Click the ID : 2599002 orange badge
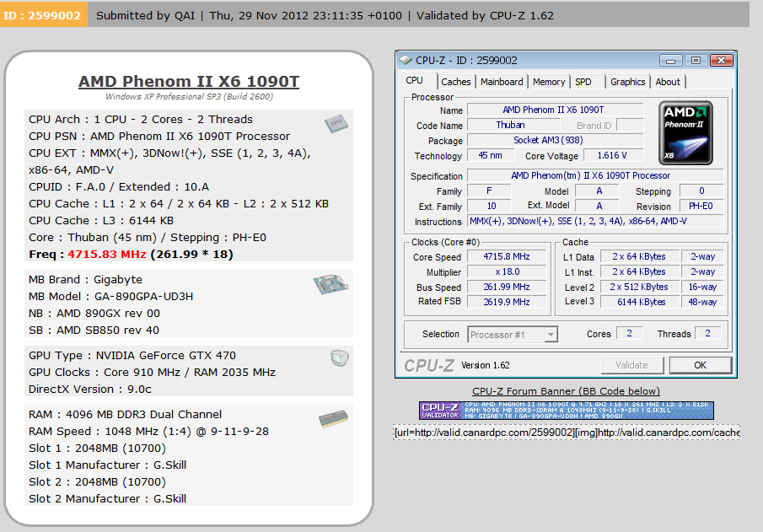The image size is (763, 532). pyautogui.click(x=43, y=15)
